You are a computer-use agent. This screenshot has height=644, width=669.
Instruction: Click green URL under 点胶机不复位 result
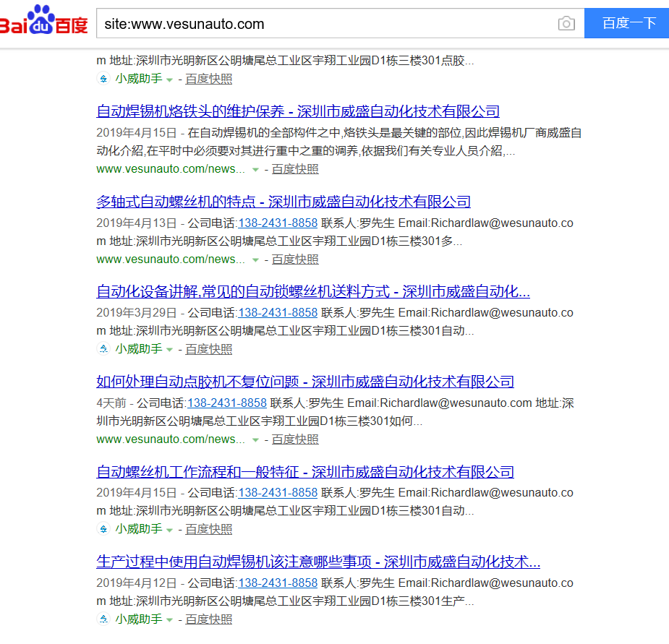[171, 439]
